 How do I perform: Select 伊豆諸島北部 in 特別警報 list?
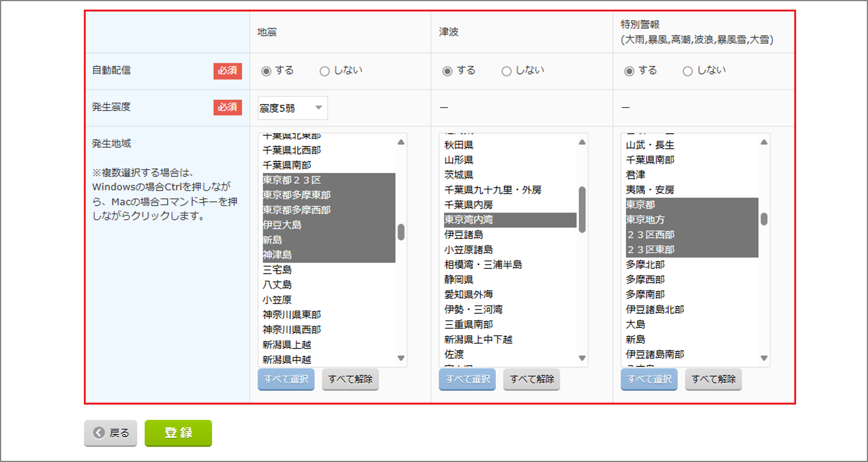(692, 310)
